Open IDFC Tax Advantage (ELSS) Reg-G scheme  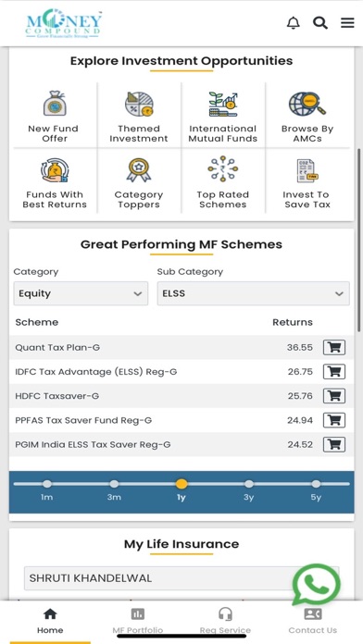click(x=96, y=372)
